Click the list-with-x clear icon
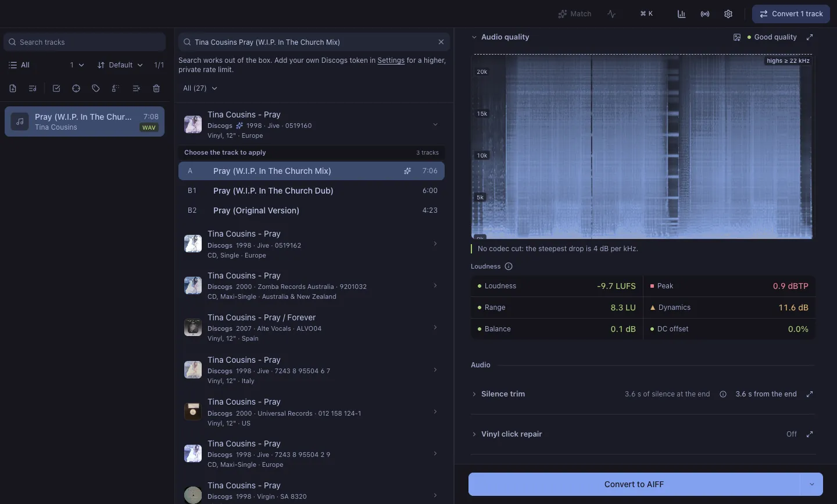 (136, 88)
